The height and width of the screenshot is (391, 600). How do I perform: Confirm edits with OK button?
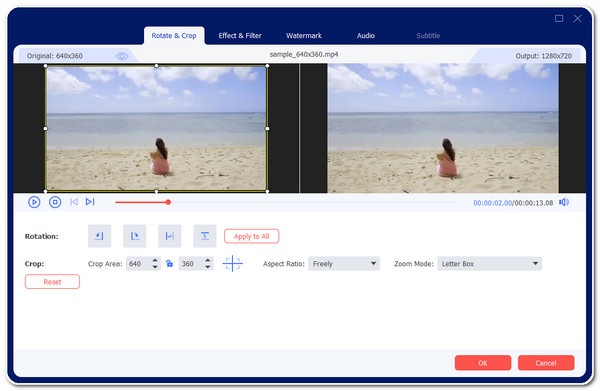(x=483, y=363)
